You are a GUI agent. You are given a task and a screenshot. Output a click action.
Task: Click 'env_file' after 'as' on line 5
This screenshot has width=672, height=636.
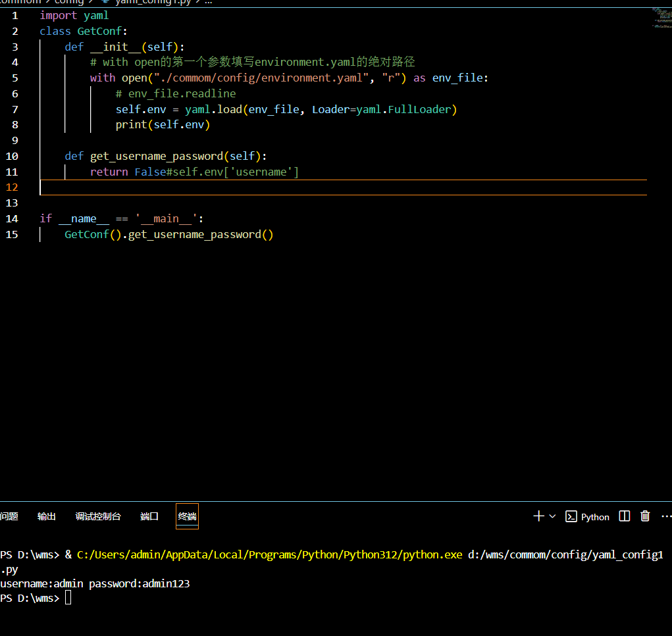(x=457, y=78)
